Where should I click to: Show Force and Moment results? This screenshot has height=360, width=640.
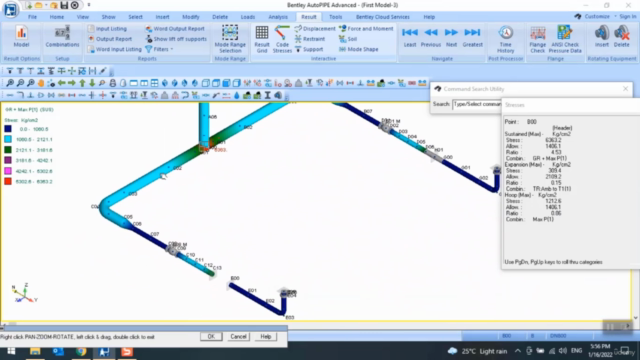(x=366, y=29)
